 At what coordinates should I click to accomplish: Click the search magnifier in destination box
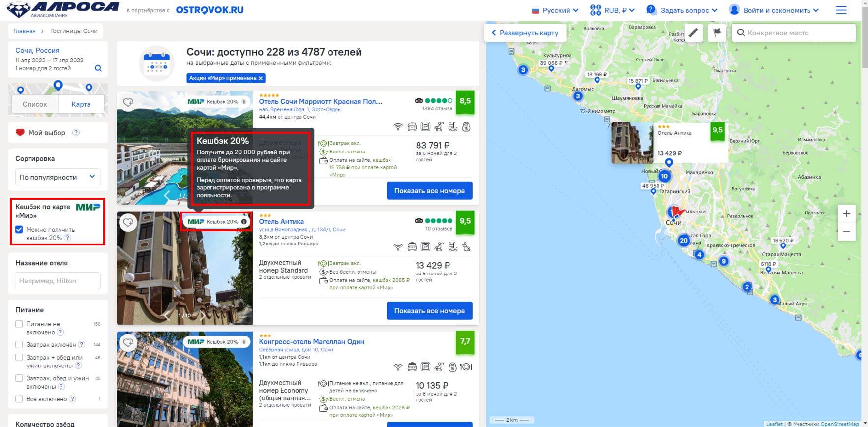(x=98, y=68)
